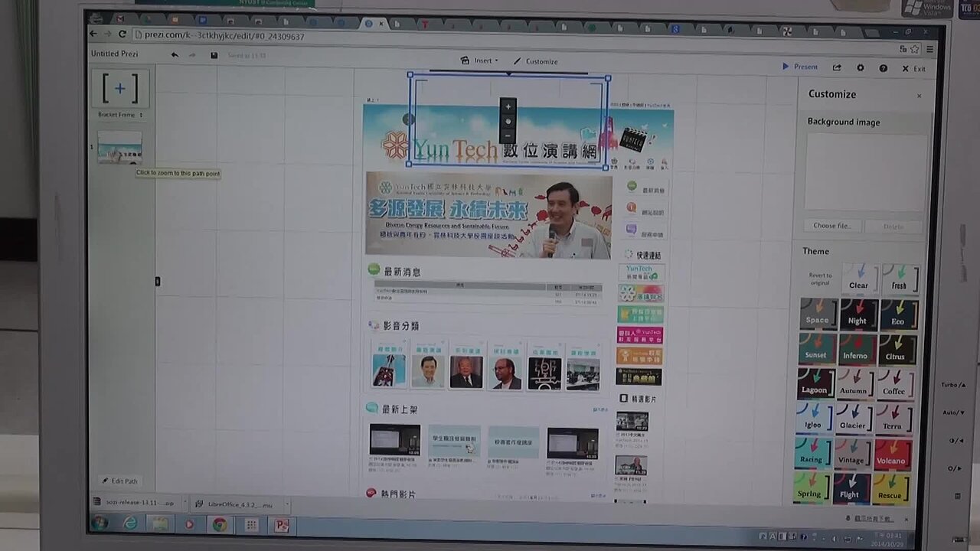Image resolution: width=980 pixels, height=551 pixels.
Task: Choose the Rescue theme
Action: tap(890, 489)
